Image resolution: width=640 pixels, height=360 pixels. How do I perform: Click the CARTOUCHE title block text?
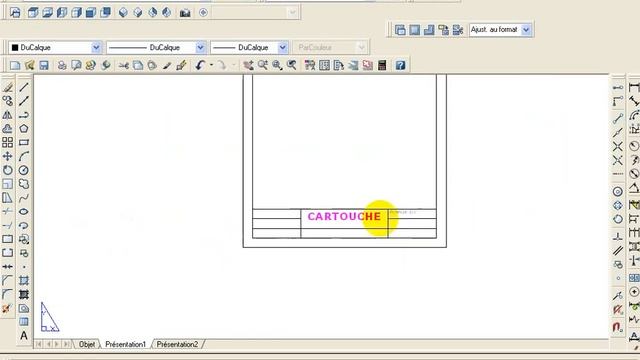(x=344, y=216)
